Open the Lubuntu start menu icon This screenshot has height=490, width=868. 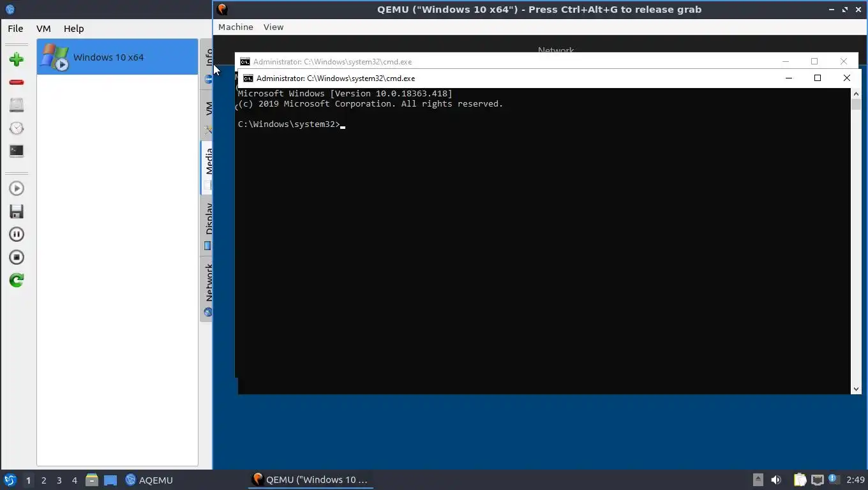[x=10, y=480]
